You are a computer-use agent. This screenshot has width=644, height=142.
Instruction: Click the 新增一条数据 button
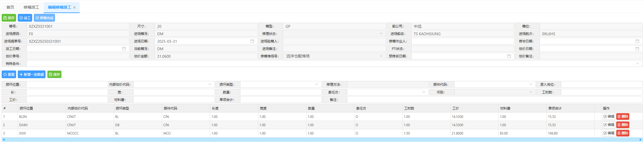[32, 74]
